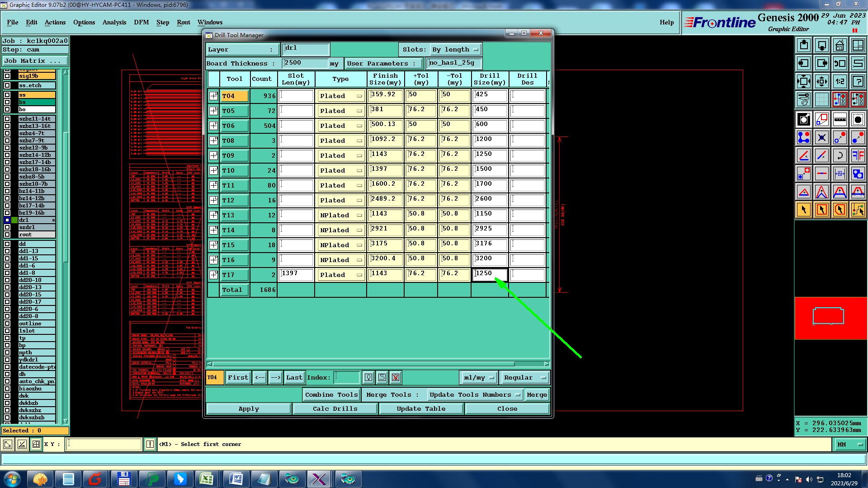
Task: Expand the T08 tool row plus button
Action: 213,141
